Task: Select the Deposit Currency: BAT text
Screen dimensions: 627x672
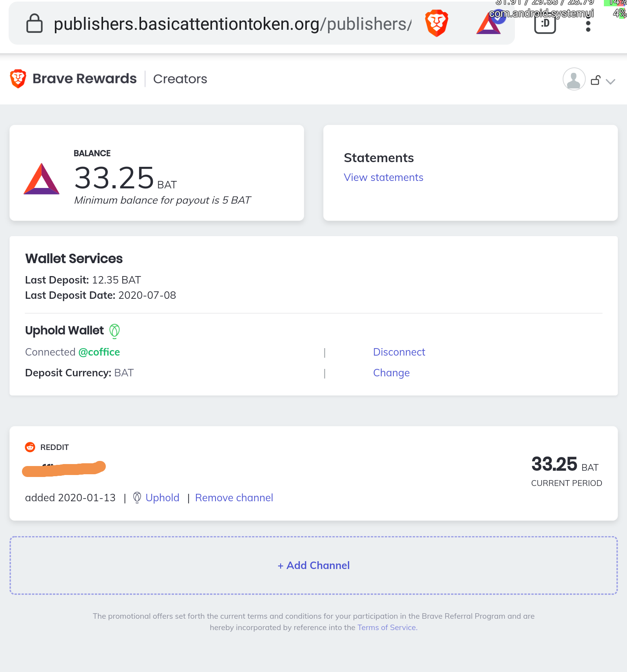Action: point(79,373)
